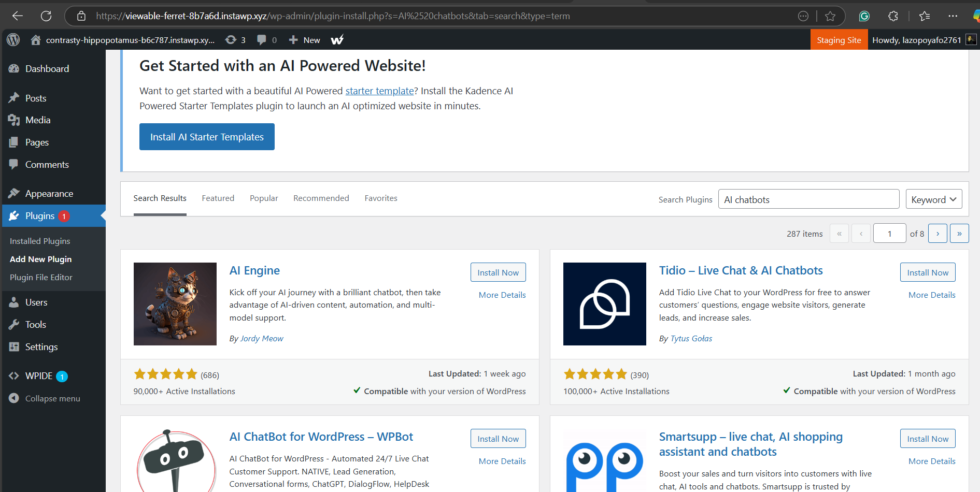980x492 pixels.
Task: Open Plugin File Editor submenu item
Action: [41, 278]
